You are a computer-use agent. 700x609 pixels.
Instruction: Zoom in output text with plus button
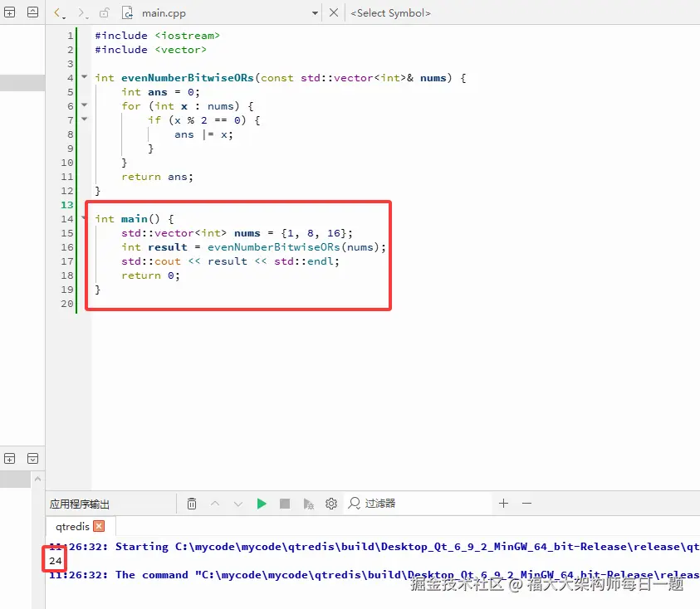click(x=503, y=504)
